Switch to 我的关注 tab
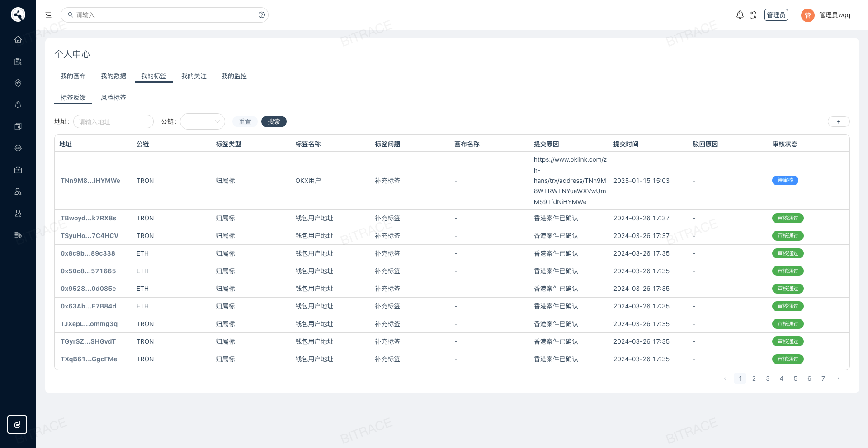 pos(194,76)
